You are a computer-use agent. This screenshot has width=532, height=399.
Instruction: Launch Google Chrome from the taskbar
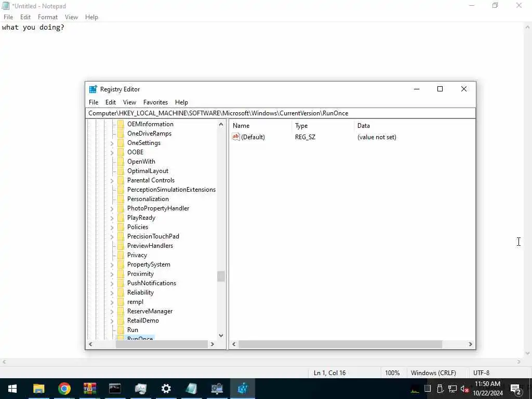click(x=64, y=389)
